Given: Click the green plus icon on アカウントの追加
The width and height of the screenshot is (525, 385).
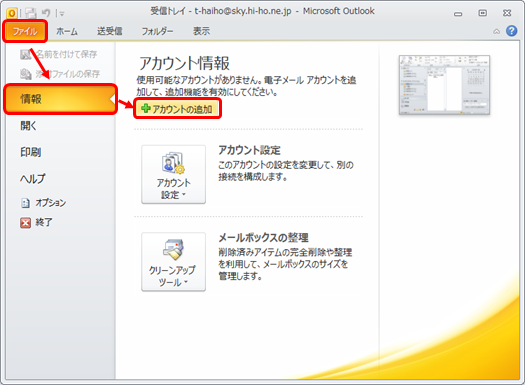Looking at the screenshot, I should click(x=145, y=108).
